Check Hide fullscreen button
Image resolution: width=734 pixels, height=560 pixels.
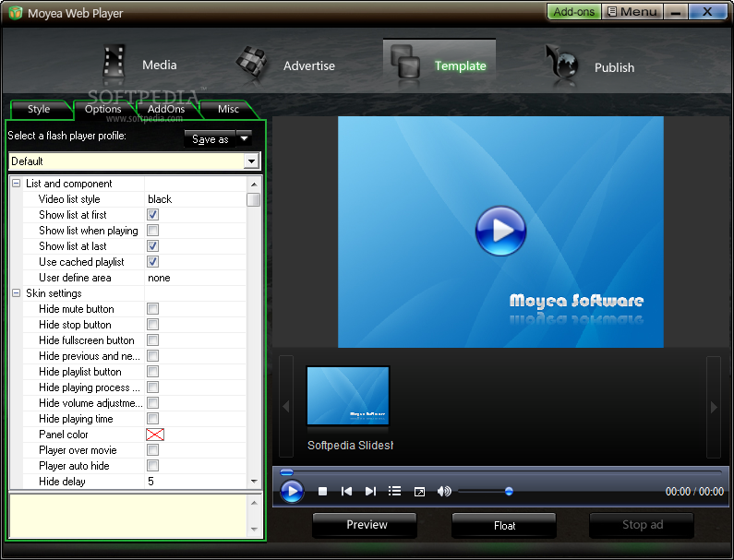(152, 340)
